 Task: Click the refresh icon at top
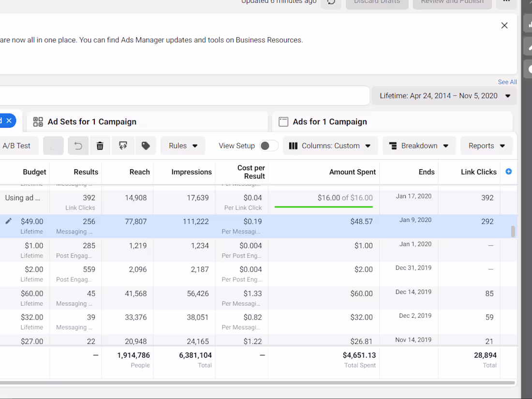(x=331, y=2)
